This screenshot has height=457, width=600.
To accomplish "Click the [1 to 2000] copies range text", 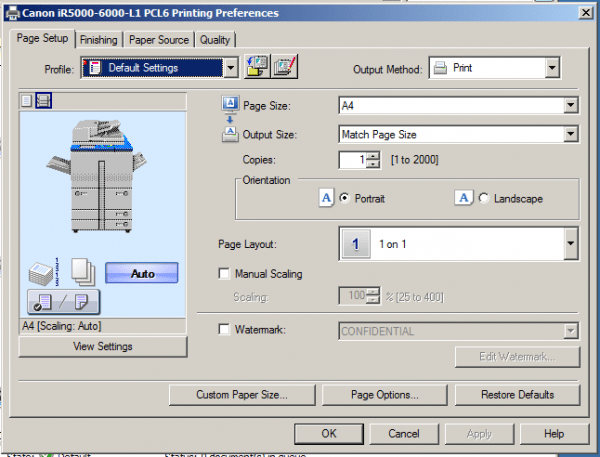I will (414, 160).
